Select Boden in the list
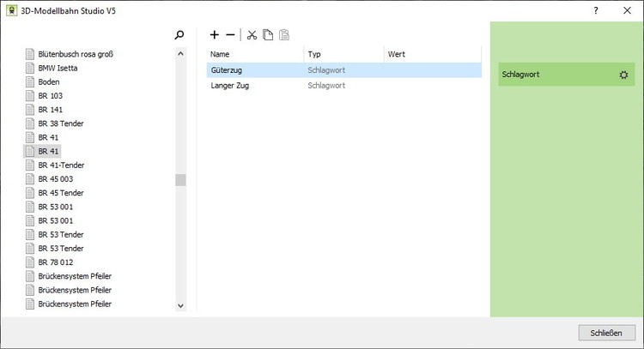 (49, 82)
